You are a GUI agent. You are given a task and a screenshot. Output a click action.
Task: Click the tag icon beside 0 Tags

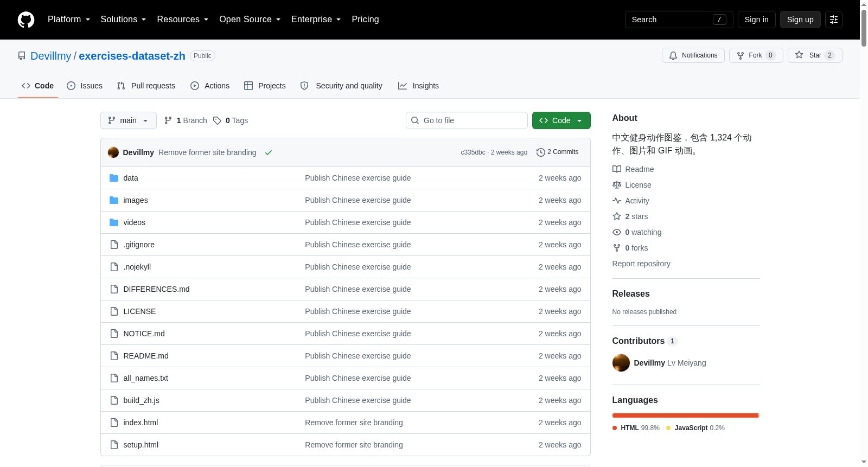(x=217, y=120)
